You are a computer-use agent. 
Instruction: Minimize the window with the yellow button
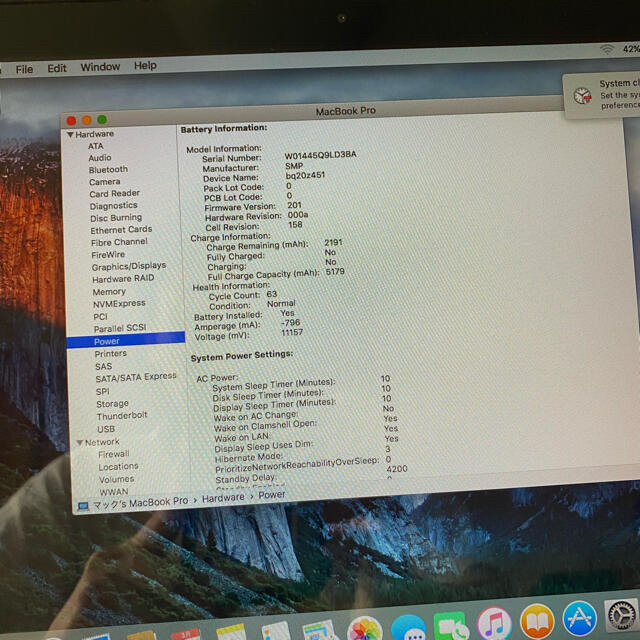point(87,120)
